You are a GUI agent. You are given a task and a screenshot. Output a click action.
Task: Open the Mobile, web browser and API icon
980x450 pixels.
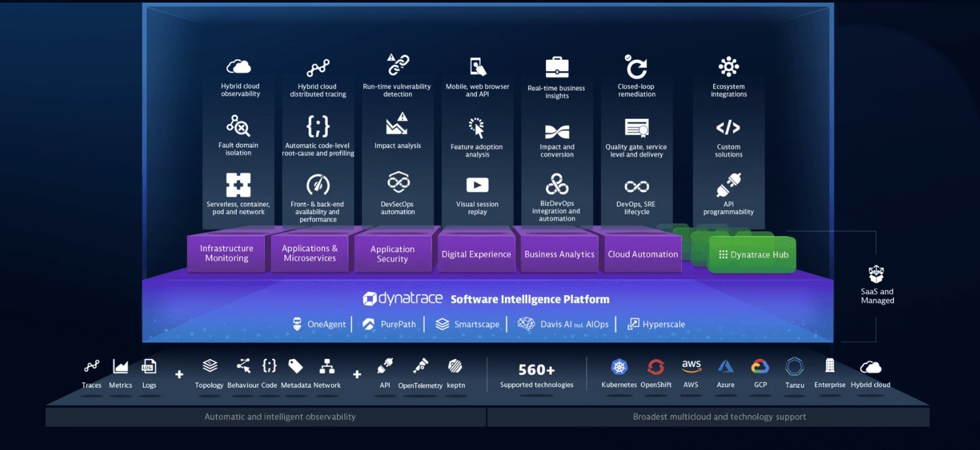tap(478, 67)
